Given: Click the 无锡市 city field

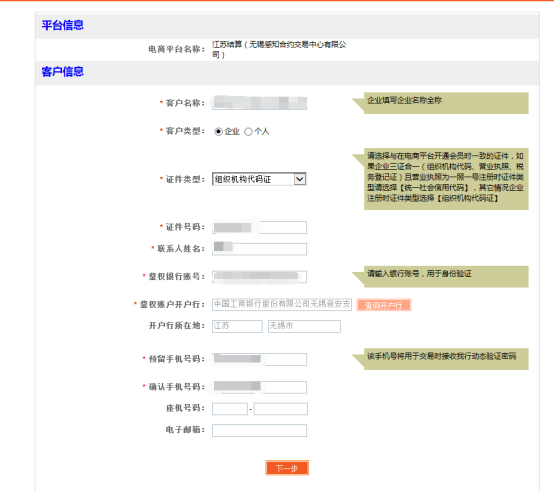Looking at the screenshot, I should pyautogui.click(x=304, y=326).
